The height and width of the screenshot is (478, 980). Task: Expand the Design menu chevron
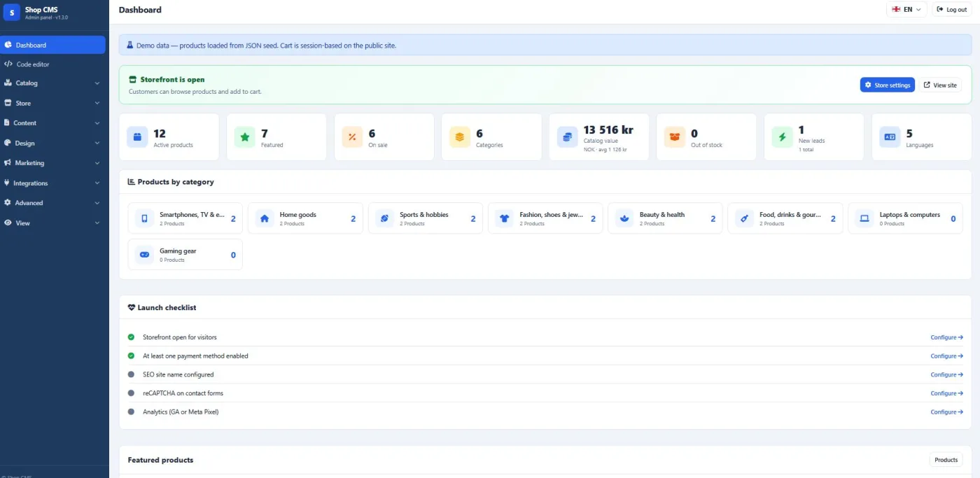97,143
